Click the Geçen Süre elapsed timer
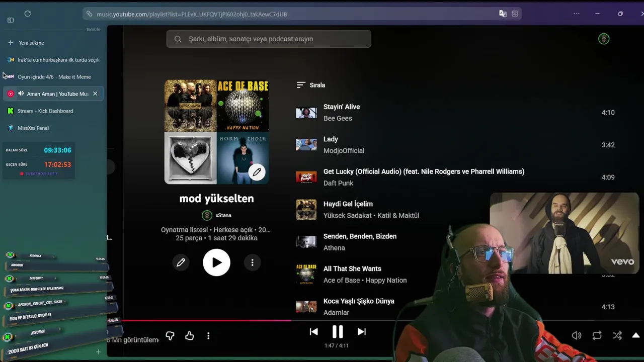 point(57,164)
